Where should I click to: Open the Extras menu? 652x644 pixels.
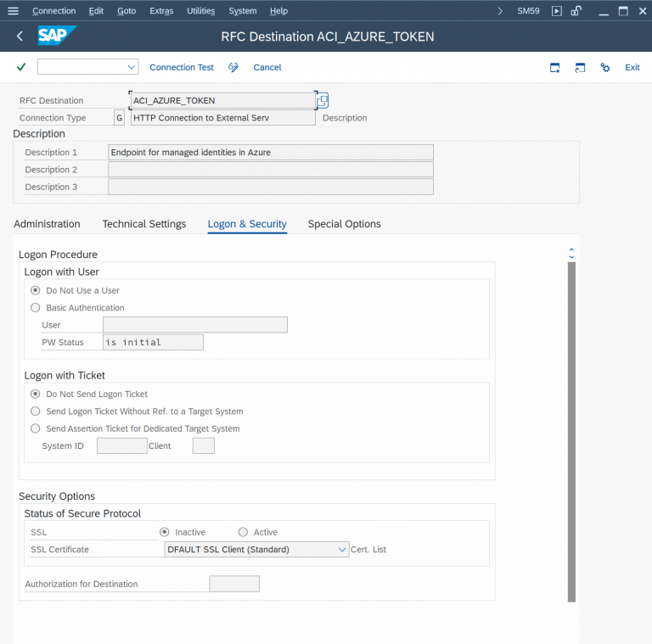[161, 11]
